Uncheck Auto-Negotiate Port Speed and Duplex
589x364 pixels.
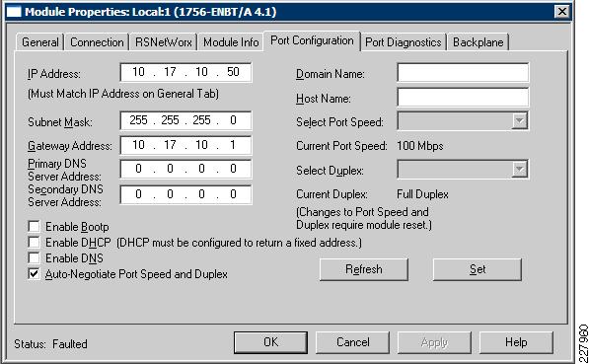(x=34, y=274)
